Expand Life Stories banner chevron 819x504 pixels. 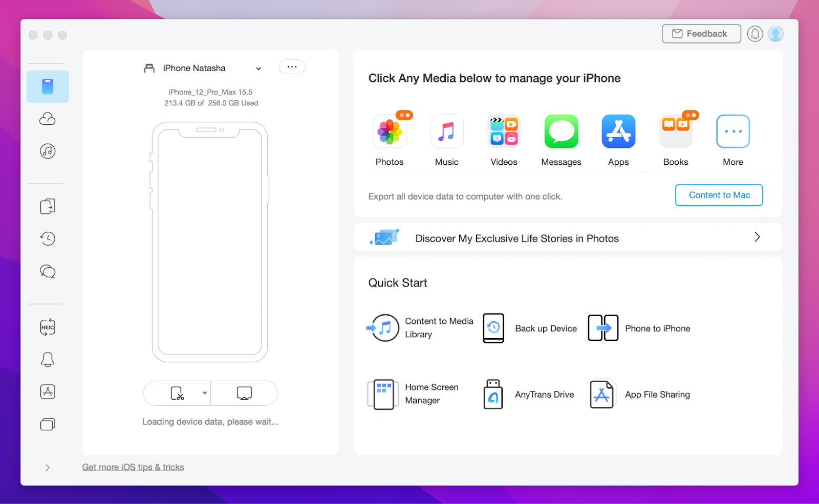tap(757, 237)
